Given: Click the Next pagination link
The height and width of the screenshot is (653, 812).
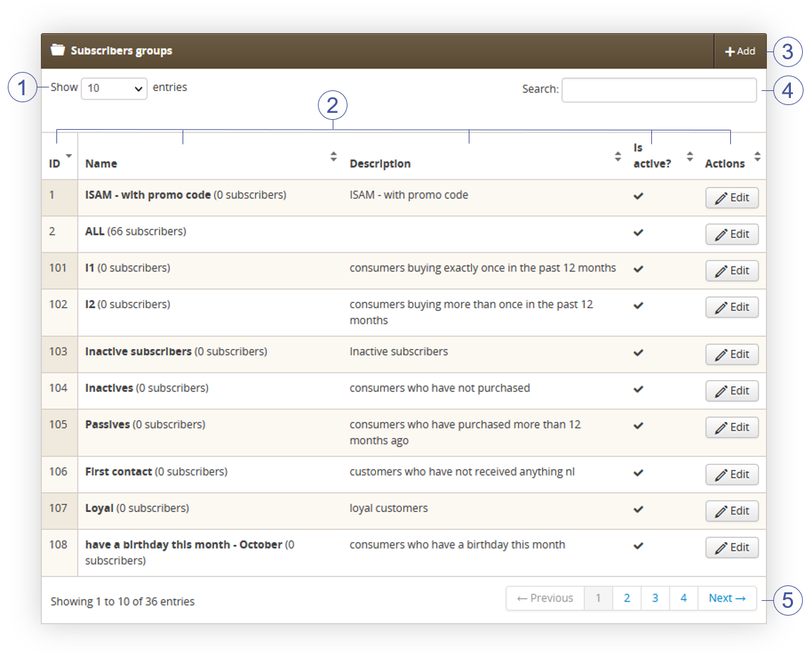Looking at the screenshot, I should click(x=727, y=598).
